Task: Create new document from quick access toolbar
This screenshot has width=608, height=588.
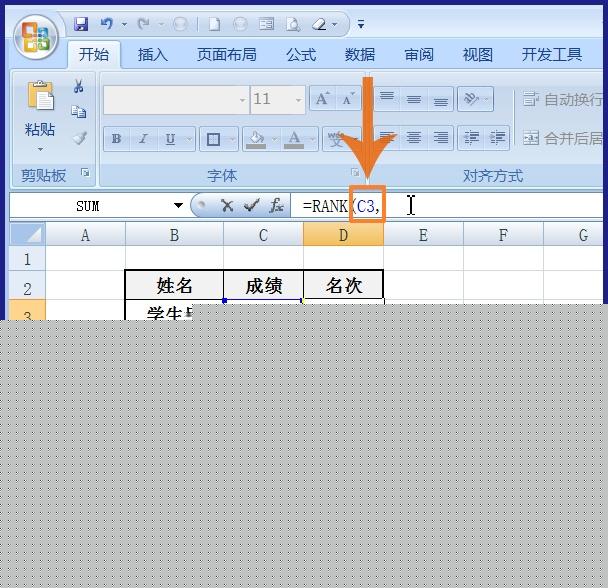Action: point(214,25)
